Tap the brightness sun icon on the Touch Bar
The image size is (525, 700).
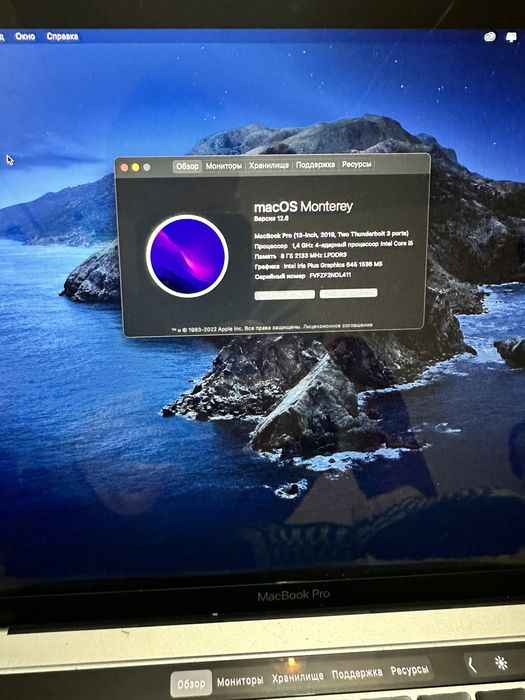coord(501,663)
